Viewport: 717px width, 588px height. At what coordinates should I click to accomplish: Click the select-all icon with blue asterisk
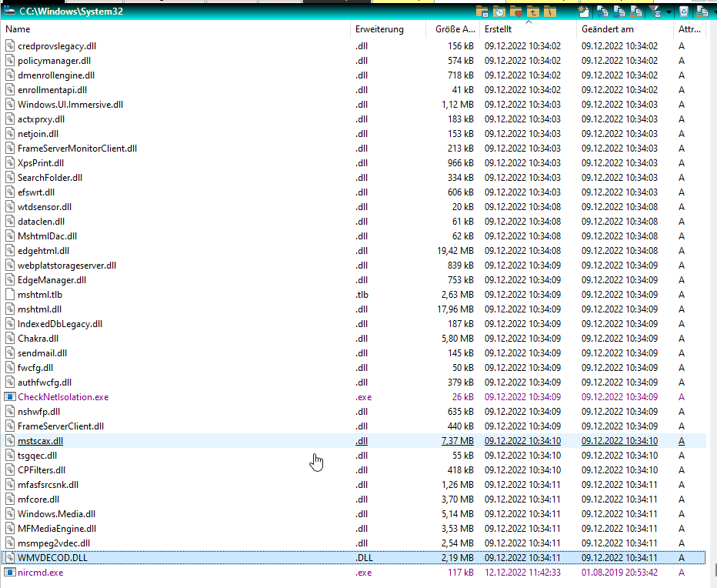(602, 12)
